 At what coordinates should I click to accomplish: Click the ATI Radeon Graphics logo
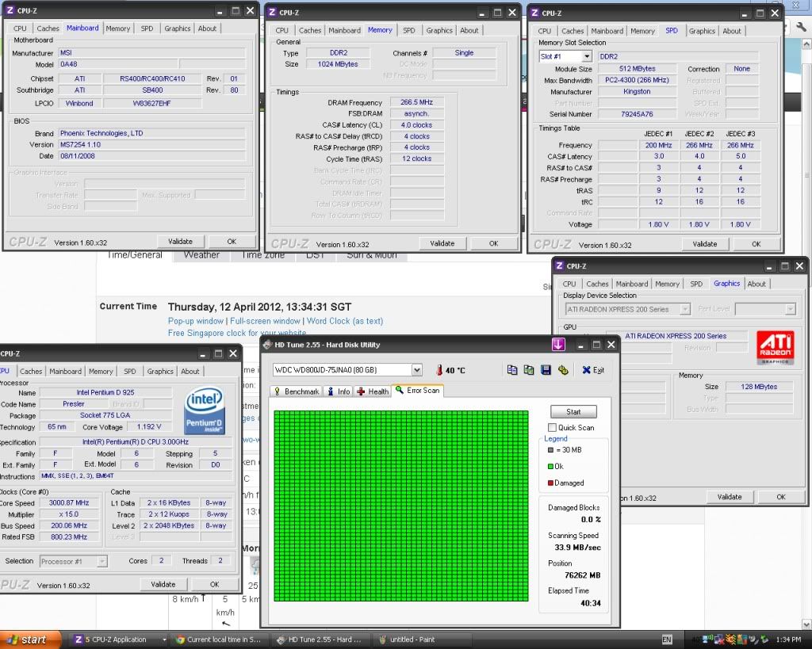click(775, 347)
